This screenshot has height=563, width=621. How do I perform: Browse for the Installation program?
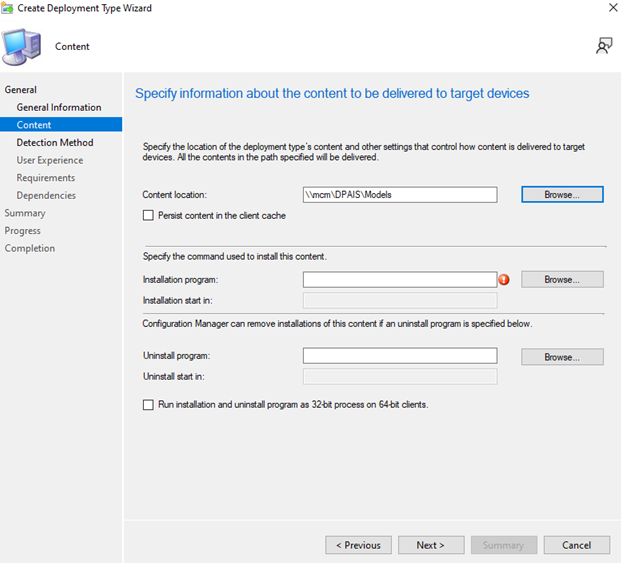tap(562, 280)
